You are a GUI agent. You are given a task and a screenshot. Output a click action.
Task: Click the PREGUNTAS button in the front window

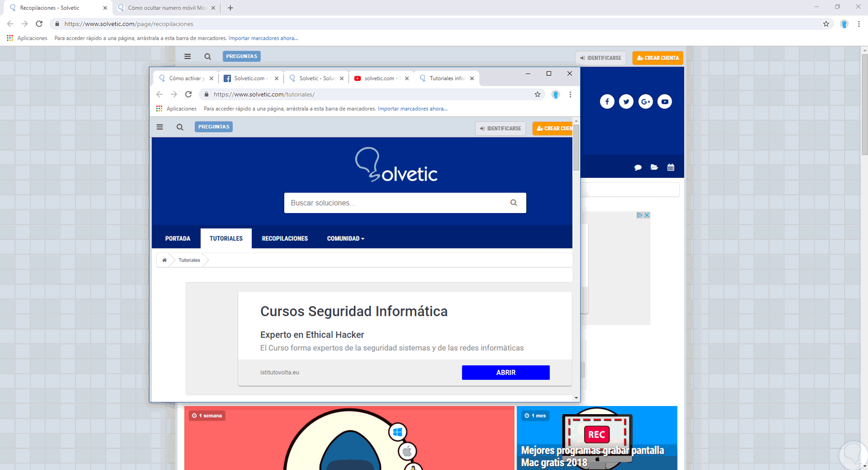[214, 127]
